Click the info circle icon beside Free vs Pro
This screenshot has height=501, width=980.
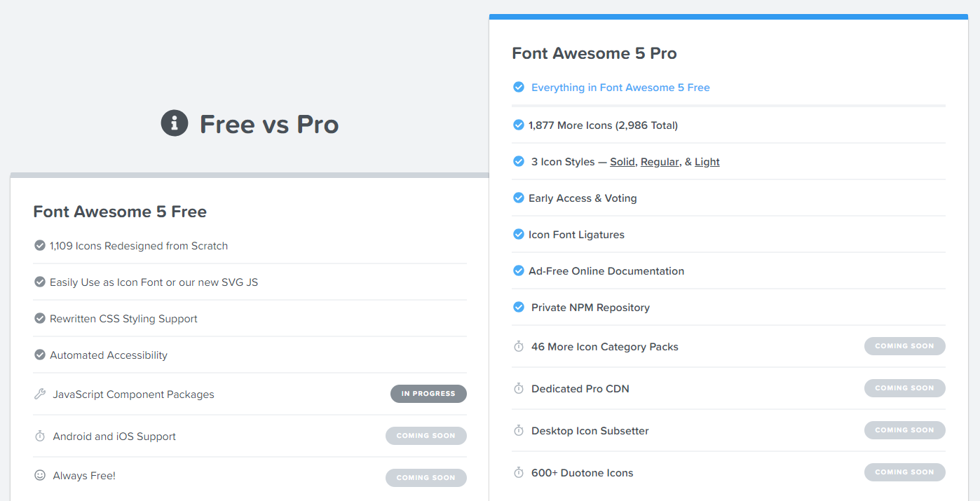click(x=175, y=123)
